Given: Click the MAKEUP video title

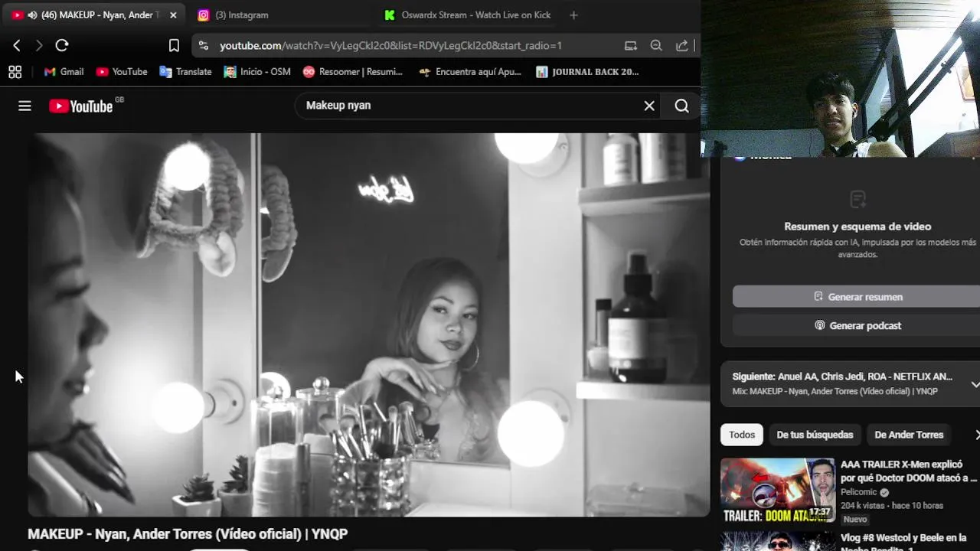Looking at the screenshot, I should click(x=188, y=534).
